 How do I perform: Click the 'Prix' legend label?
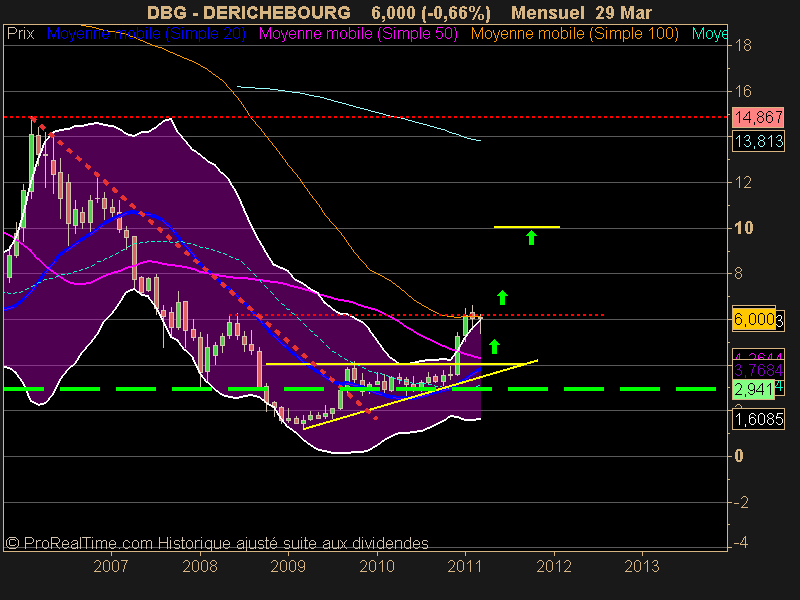click(x=20, y=34)
